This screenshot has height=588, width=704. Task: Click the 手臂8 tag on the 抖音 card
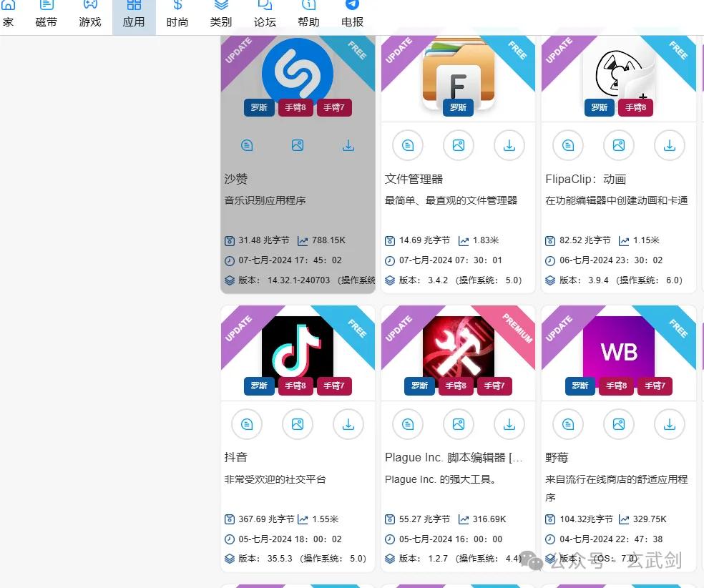point(295,386)
